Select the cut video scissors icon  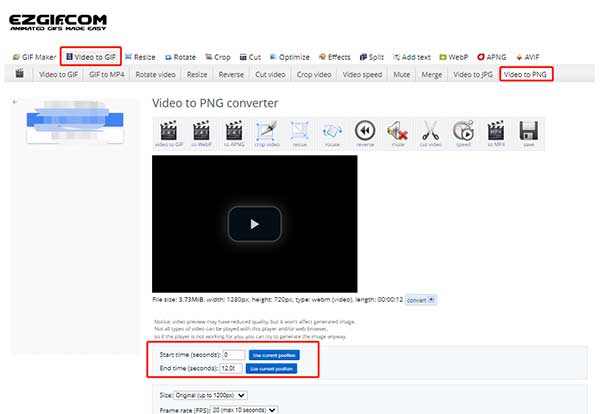coord(430,134)
